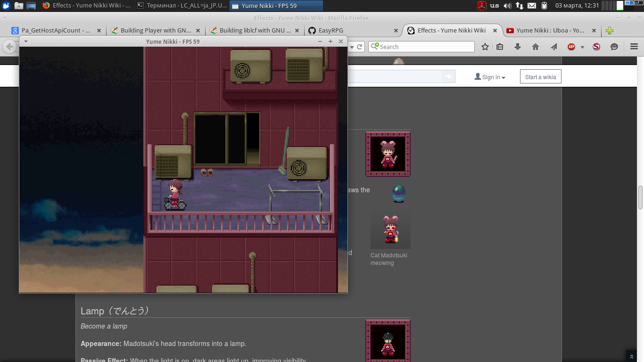Select Yume Nikki - FPS 59 taskbar button
Screen dimensions: 644x362
point(276,6)
